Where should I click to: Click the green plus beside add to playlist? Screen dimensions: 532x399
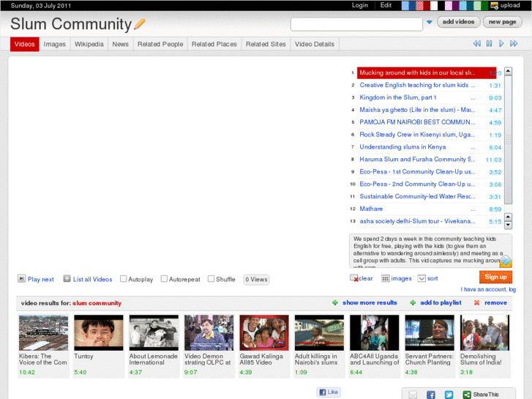tap(413, 302)
